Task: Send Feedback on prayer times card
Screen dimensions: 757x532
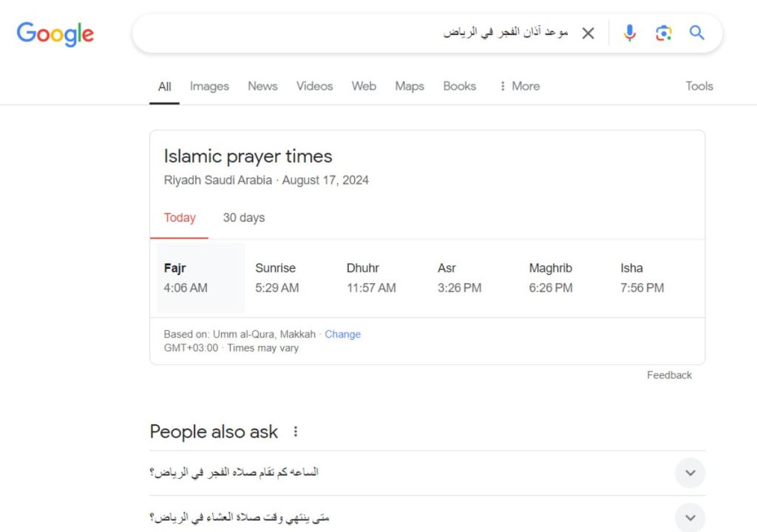Action: 669,375
